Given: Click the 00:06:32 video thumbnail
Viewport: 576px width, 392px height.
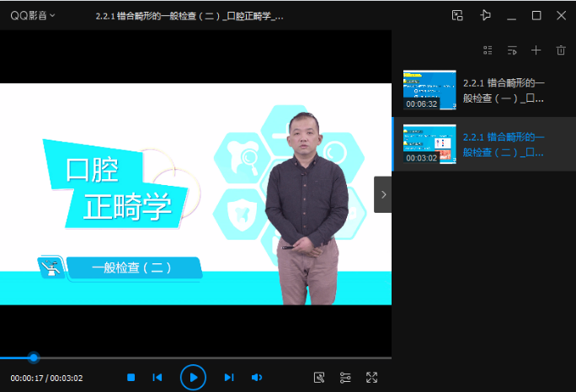Looking at the screenshot, I should click(429, 90).
